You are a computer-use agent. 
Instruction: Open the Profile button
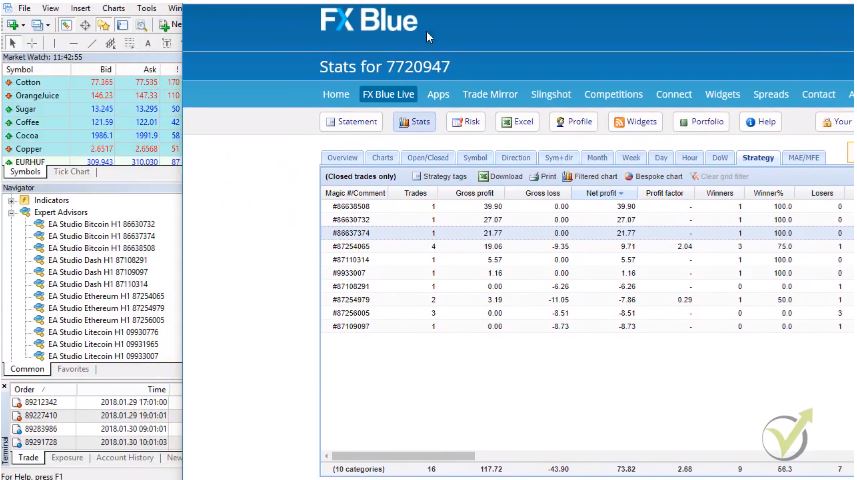pyautogui.click(x=574, y=122)
